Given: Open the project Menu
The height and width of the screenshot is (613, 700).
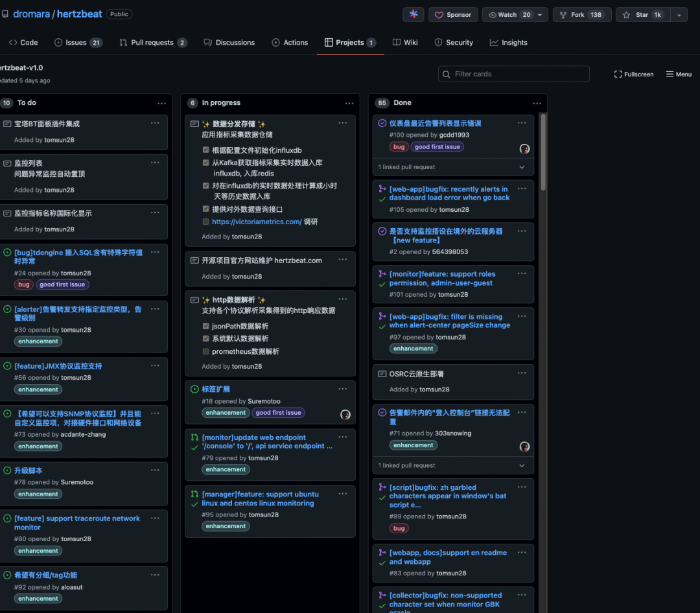Looking at the screenshot, I should click(x=679, y=74).
